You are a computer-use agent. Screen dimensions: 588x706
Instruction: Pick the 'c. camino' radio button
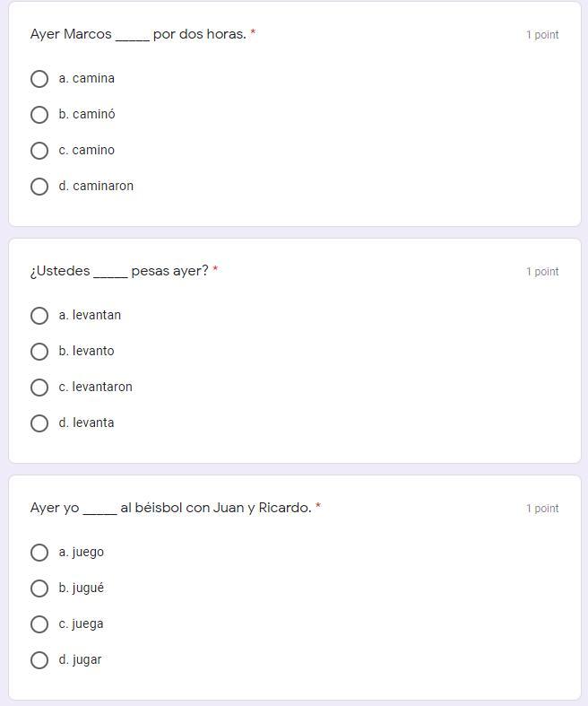pos(39,151)
